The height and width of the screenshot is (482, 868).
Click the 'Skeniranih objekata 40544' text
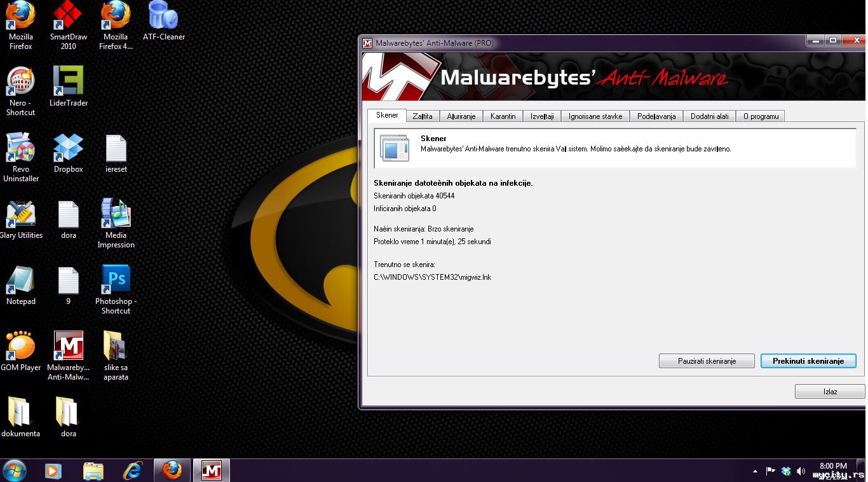pos(414,196)
